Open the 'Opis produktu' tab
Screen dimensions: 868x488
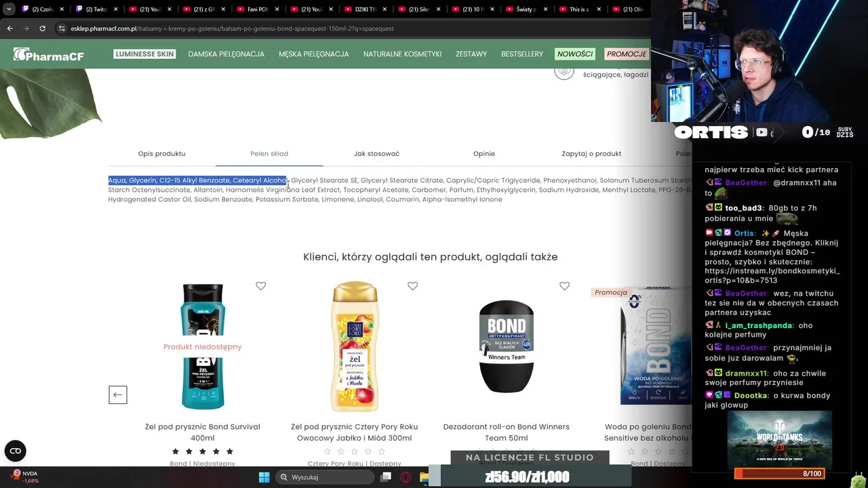(161, 154)
